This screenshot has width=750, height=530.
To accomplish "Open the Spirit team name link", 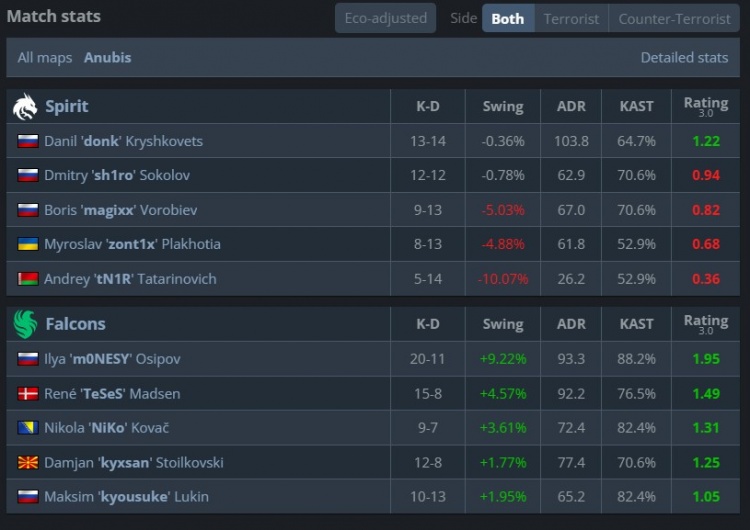I will click(66, 106).
